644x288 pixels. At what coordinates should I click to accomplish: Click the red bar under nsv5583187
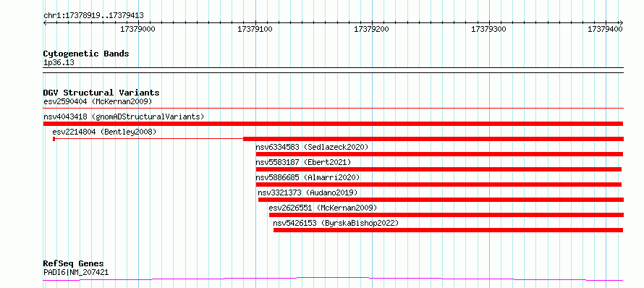438,169
